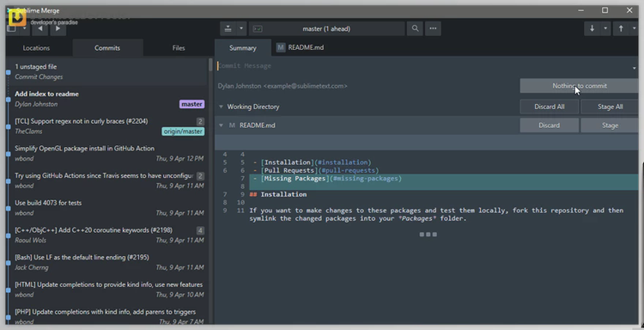Click the added Missing Packages diff line
Image resolution: width=644 pixels, height=330 pixels.
[444, 179]
